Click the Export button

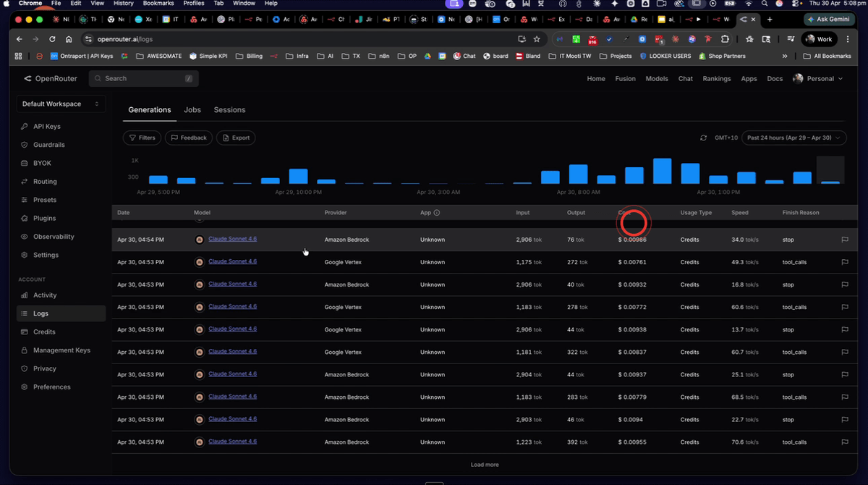236,138
